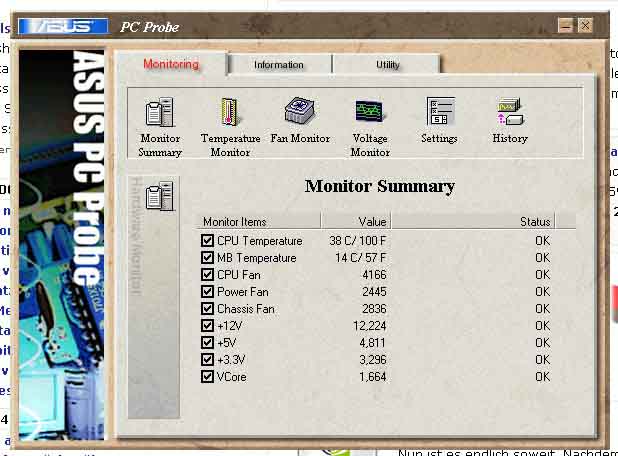Switch to the Information tab
Screen dimensions: 618x456
tap(279, 65)
